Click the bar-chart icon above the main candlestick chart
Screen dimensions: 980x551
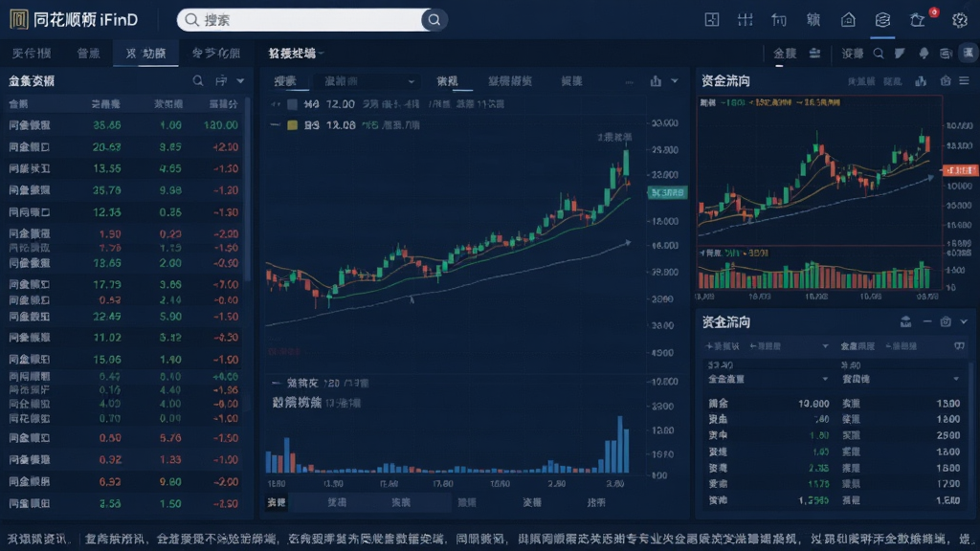click(x=655, y=81)
